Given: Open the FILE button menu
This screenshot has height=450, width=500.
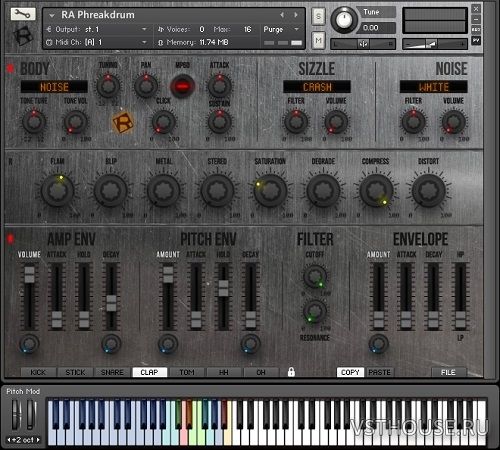Looking at the screenshot, I should point(448,372).
